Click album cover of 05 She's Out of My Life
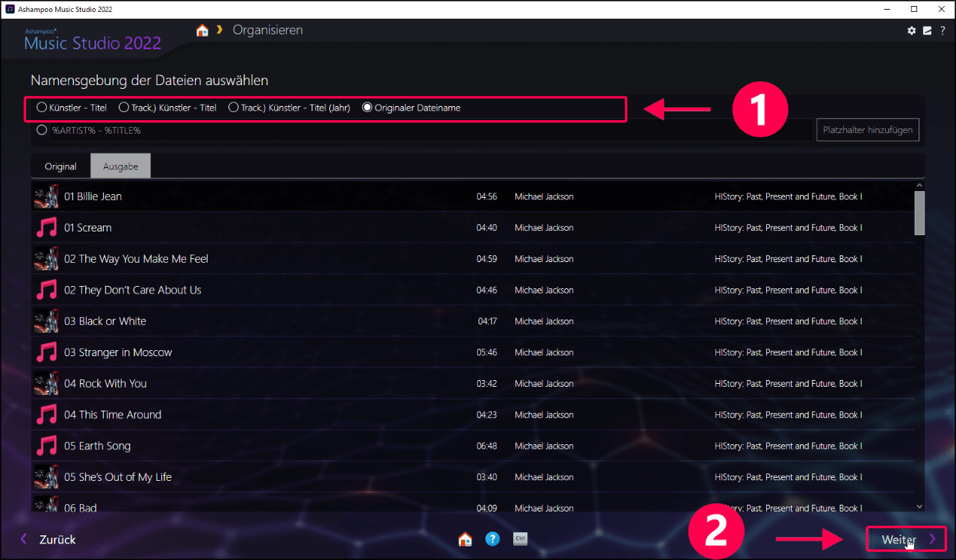956x560 pixels. 46,477
